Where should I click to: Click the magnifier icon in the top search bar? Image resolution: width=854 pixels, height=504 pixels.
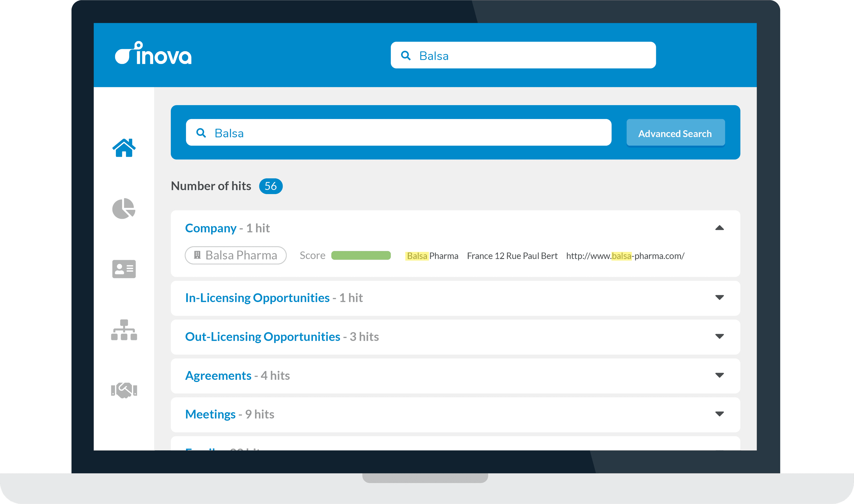406,55
